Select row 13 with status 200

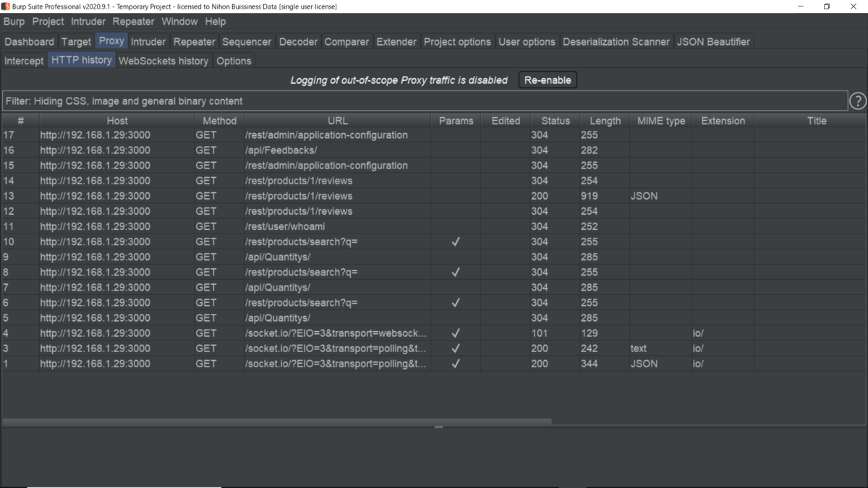click(434, 196)
